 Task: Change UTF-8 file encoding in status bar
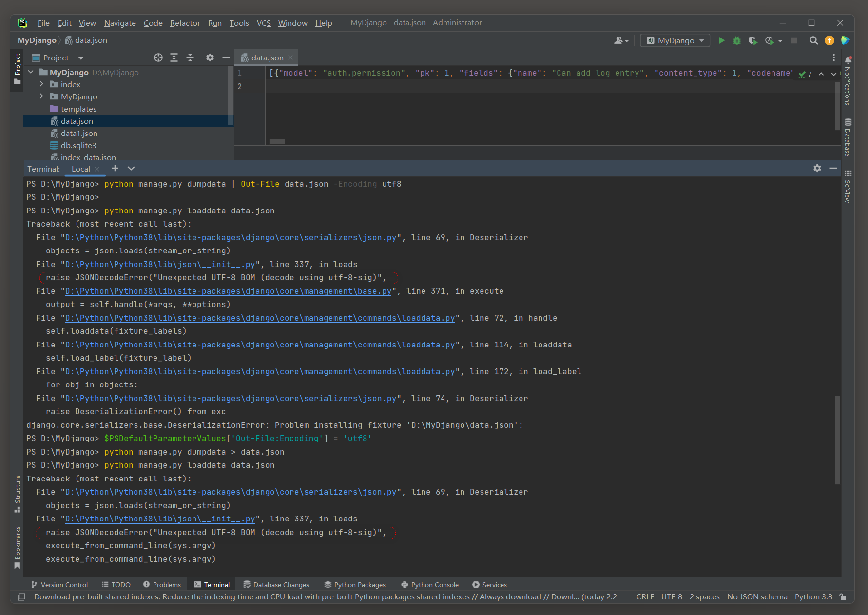[x=672, y=596]
